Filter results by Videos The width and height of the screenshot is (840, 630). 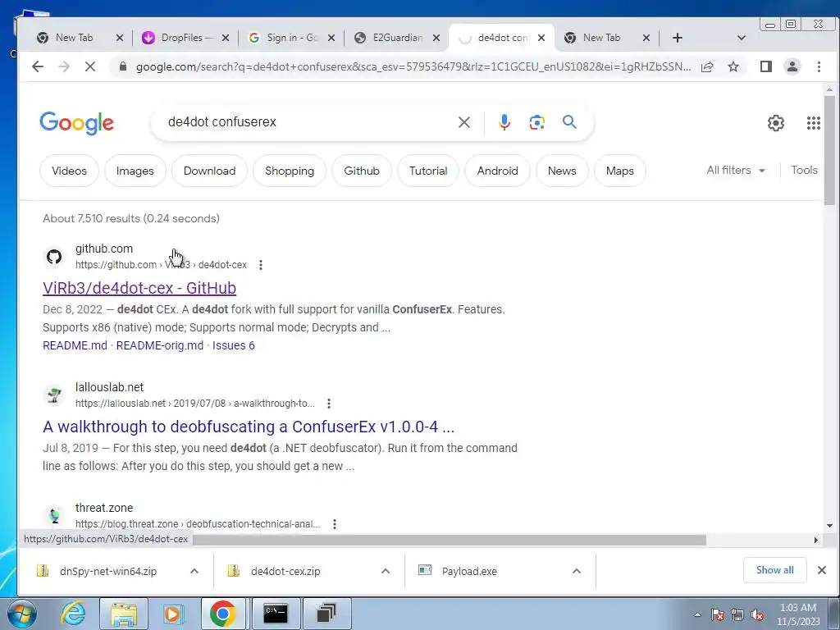pyautogui.click(x=69, y=171)
